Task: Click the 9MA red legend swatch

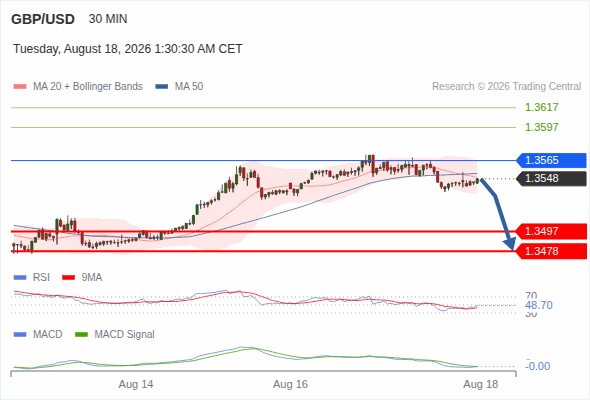Action: pyautogui.click(x=68, y=278)
